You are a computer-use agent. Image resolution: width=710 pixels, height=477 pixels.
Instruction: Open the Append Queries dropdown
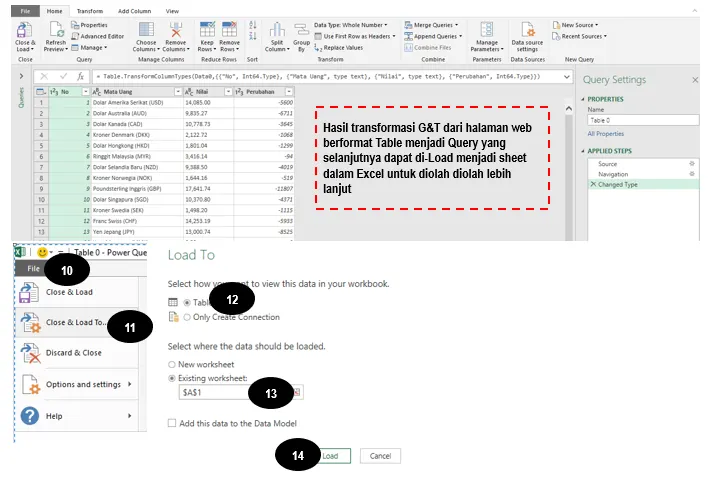click(433, 36)
